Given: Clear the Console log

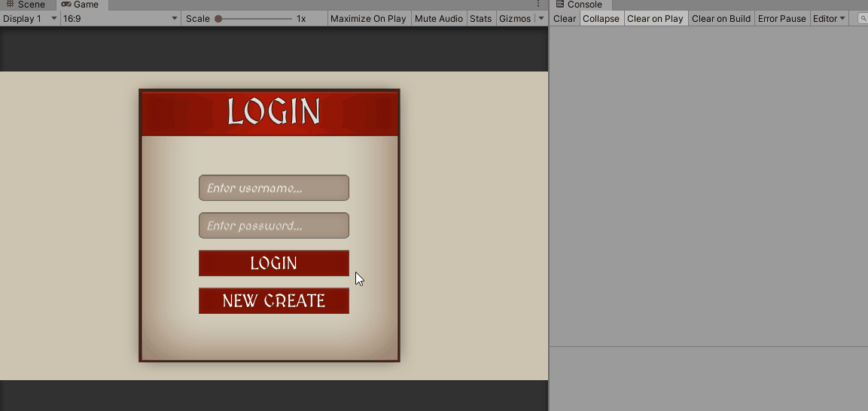Looking at the screenshot, I should (x=565, y=18).
